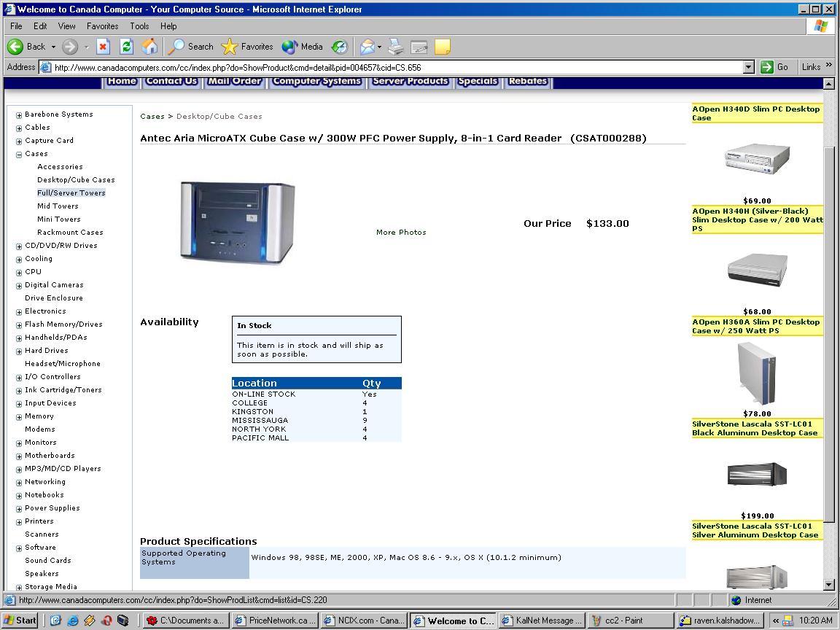
Task: Select Mid Towers subcategory
Action: [x=58, y=206]
